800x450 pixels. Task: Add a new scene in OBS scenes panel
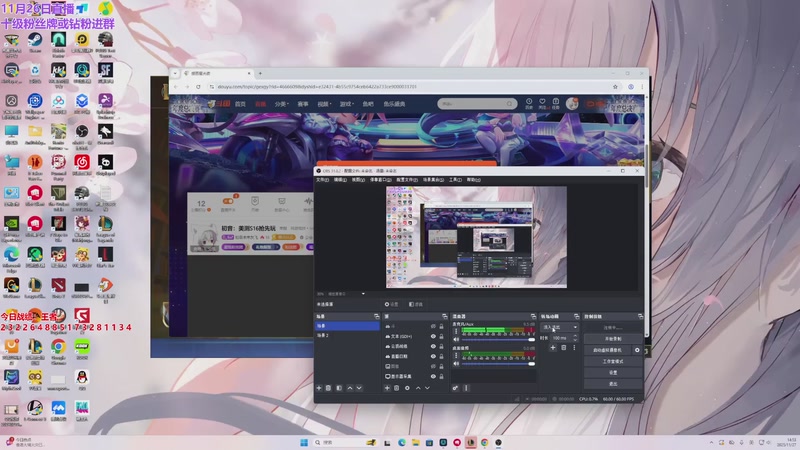tap(319, 388)
